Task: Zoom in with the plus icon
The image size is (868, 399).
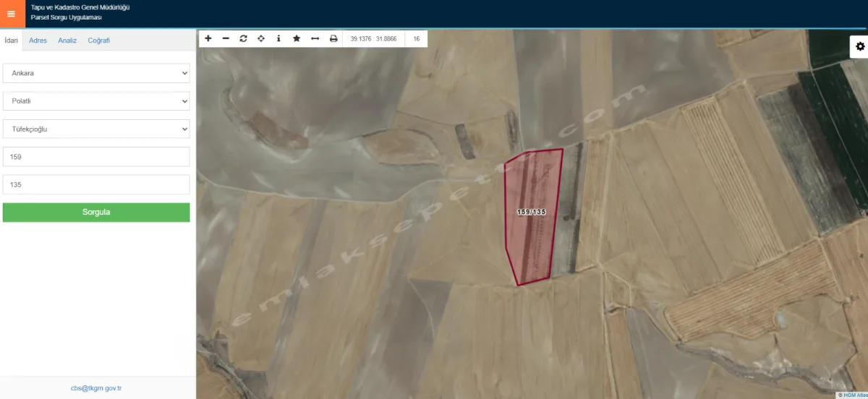Action: (x=208, y=38)
